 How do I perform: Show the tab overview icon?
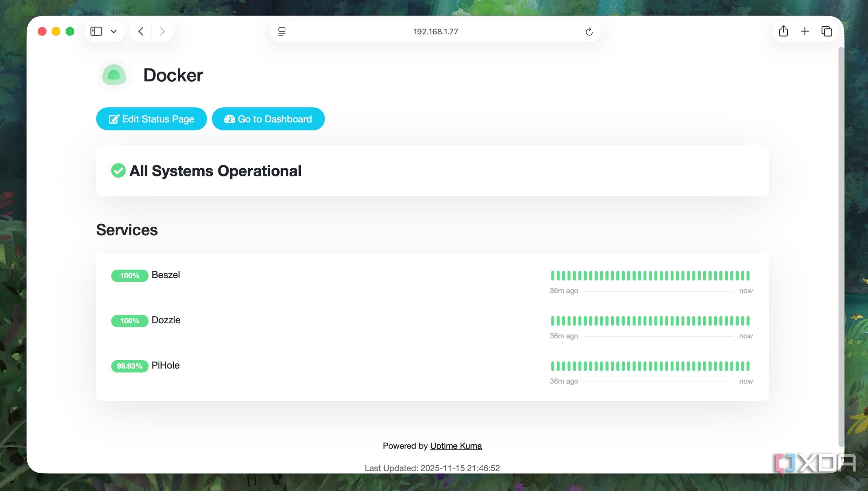pos(827,32)
